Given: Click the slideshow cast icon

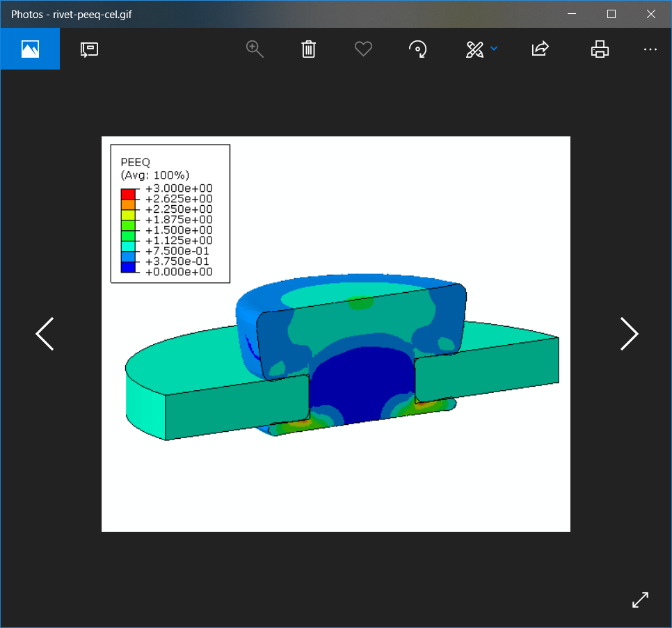Looking at the screenshot, I should [89, 49].
